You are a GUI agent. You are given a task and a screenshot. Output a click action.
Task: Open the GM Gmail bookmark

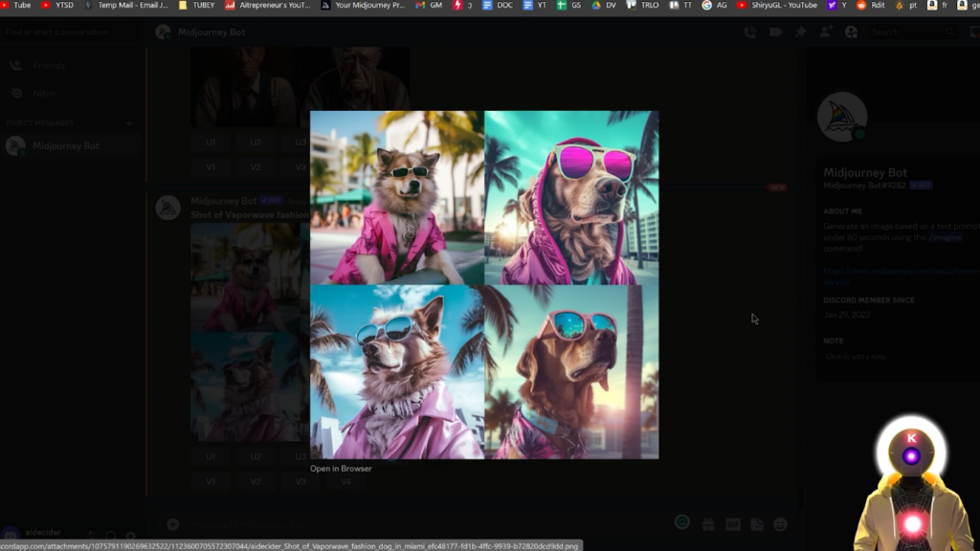[x=430, y=5]
